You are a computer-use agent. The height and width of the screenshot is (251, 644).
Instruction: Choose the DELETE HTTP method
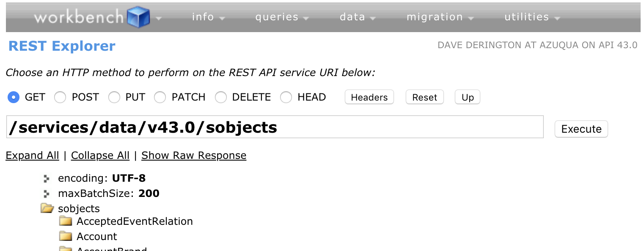[x=221, y=97]
